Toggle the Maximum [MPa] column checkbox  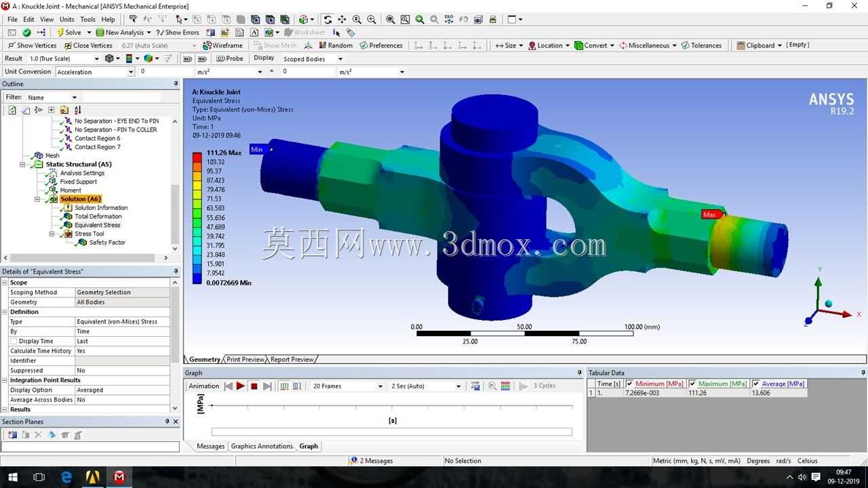coord(692,384)
